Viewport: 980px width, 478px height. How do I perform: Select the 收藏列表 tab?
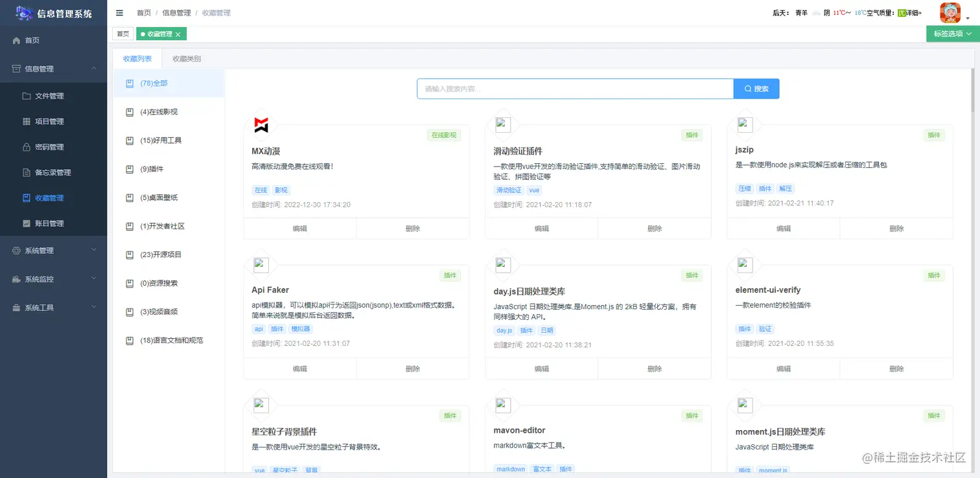click(x=137, y=58)
